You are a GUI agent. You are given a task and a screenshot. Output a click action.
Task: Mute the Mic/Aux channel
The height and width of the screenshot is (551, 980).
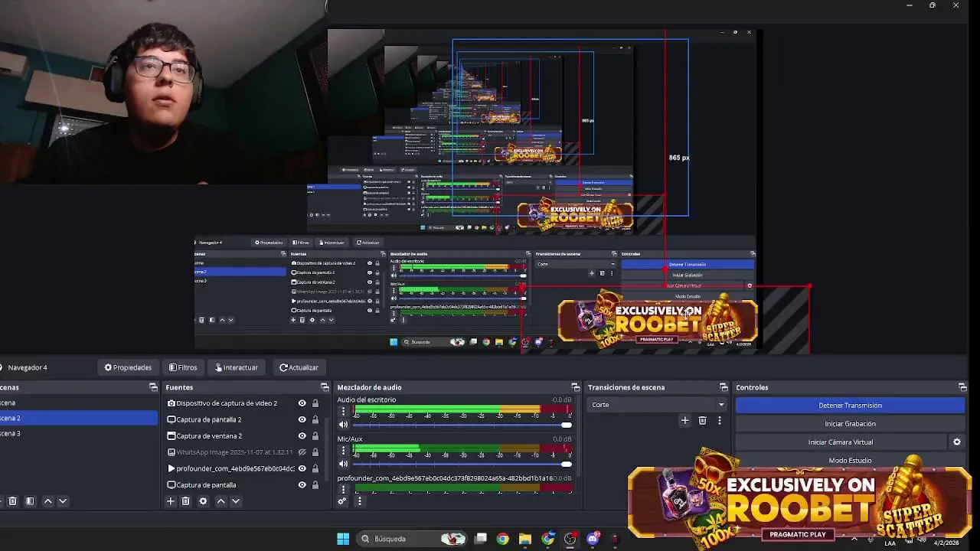[x=343, y=464]
